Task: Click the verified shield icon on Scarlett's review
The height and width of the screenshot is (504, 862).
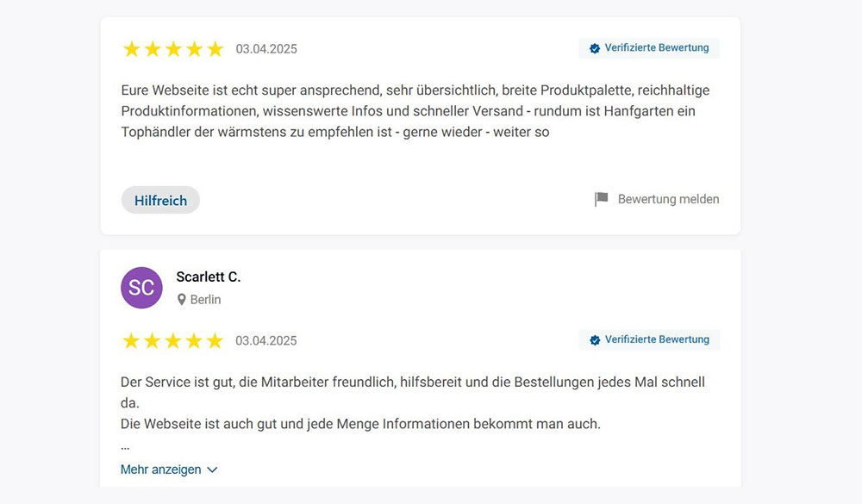Action: (x=593, y=339)
